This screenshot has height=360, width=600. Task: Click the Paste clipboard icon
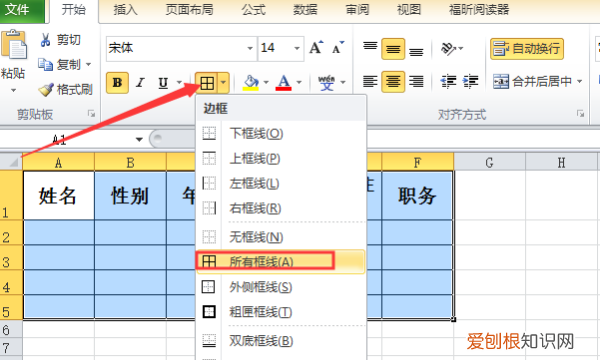14,44
